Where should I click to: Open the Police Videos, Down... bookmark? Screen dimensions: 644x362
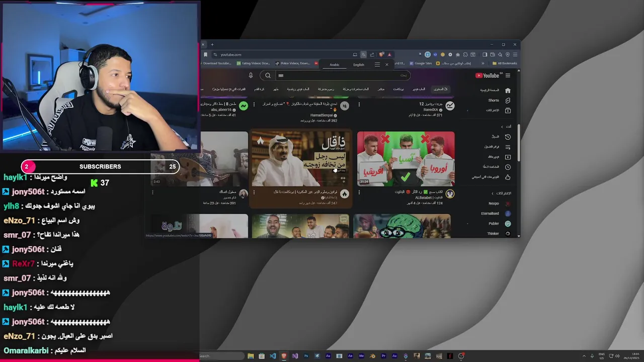[x=292, y=63]
